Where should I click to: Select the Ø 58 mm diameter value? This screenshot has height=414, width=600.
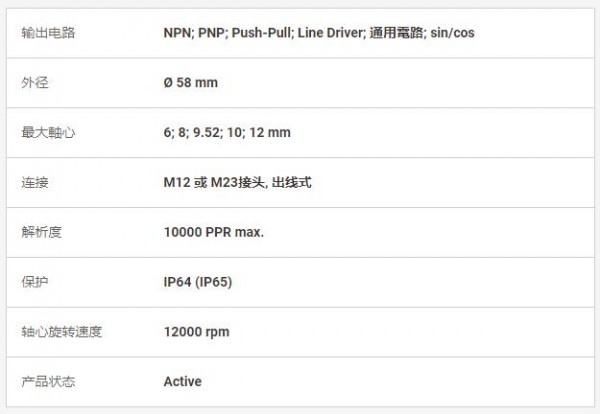point(191,83)
